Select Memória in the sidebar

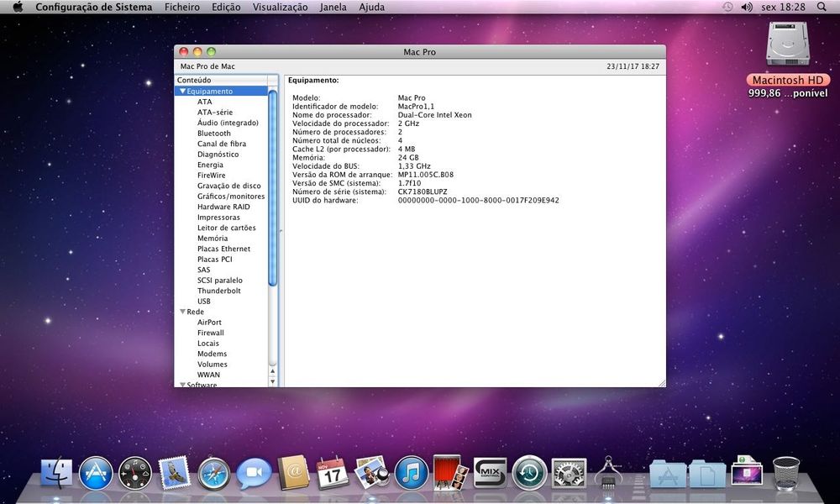click(x=213, y=239)
